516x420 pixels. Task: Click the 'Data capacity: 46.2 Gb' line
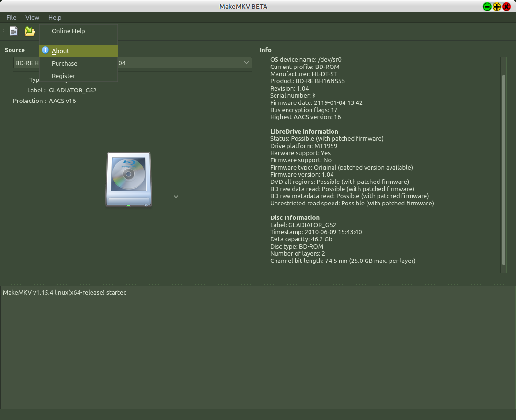coord(301,239)
